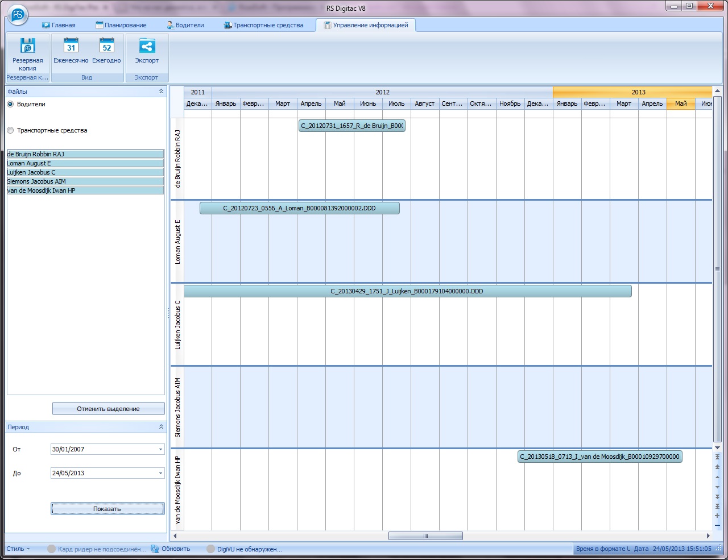This screenshot has width=728, height=560.
Task: Select driver van de Moosdijk Iwan HP in list
Action: pos(85,190)
